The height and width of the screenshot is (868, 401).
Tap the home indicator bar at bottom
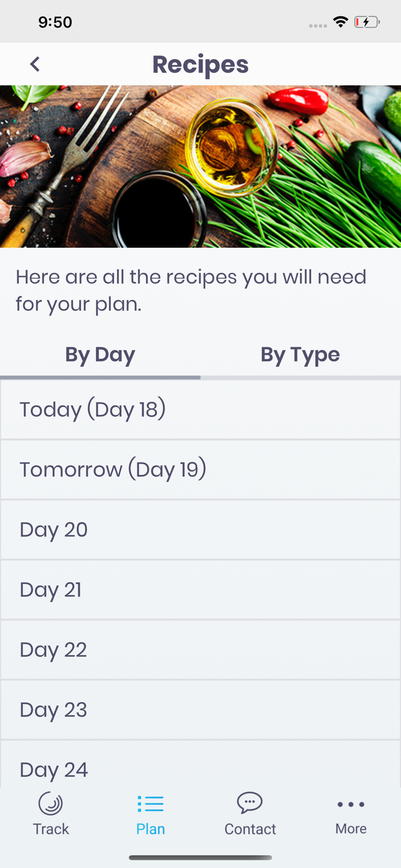click(200, 858)
